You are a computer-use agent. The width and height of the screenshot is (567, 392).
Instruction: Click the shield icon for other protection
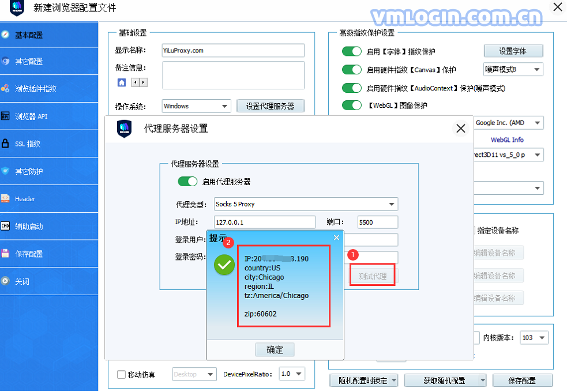click(x=5, y=171)
